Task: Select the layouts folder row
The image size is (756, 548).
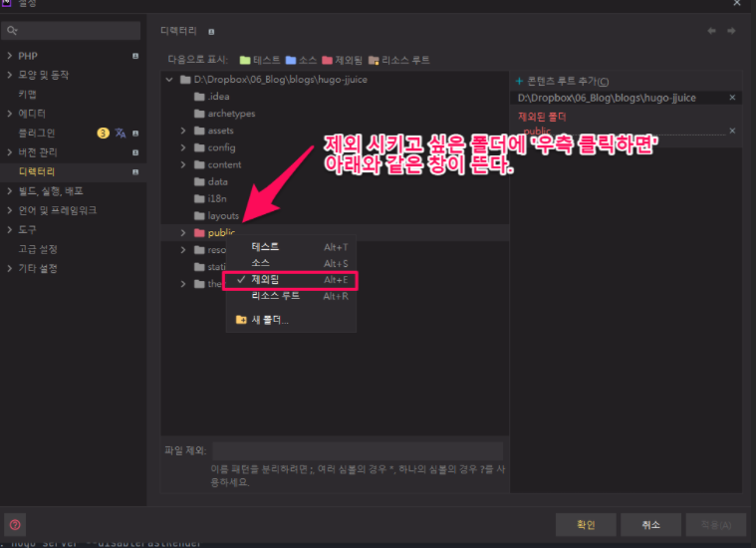Action: 335,215
